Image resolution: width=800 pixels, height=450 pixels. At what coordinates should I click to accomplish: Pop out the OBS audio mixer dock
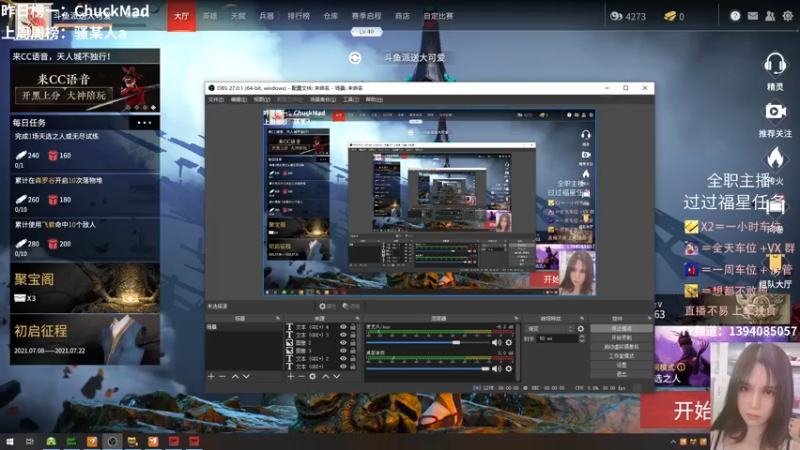click(x=516, y=318)
